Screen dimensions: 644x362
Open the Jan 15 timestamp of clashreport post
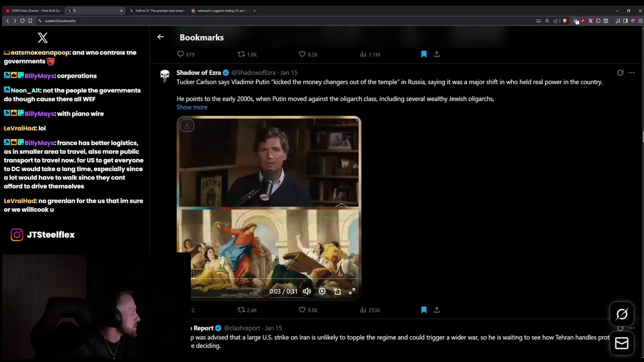[274, 328]
